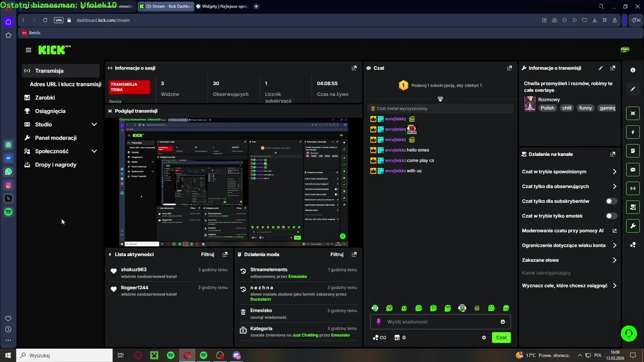Image resolution: width=644 pixels, height=362 pixels.
Task: Pop out the Działania moda panel
Action: pyautogui.click(x=354, y=254)
